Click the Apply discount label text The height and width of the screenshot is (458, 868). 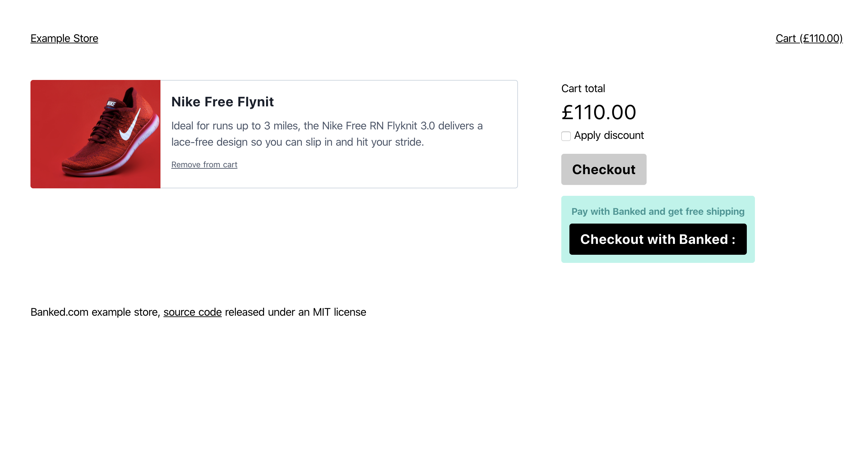[x=609, y=135]
